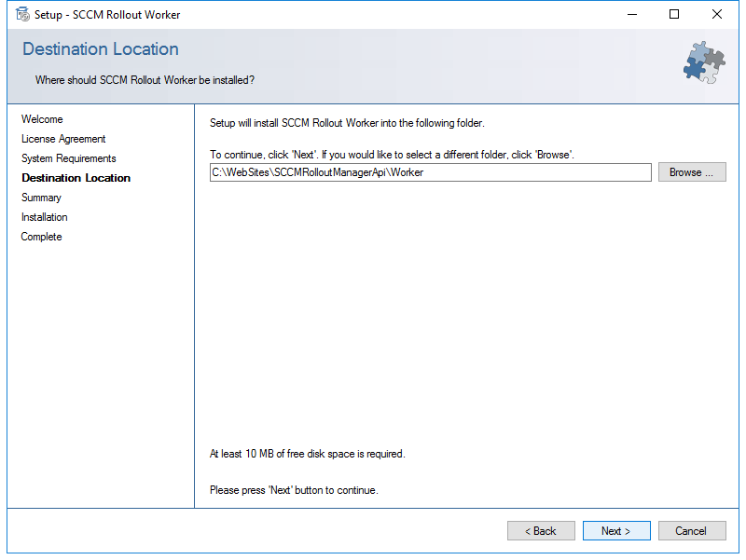Image resolution: width=746 pixels, height=560 pixels.
Task: Click the puzzle pieces logo icon
Action: [x=704, y=62]
